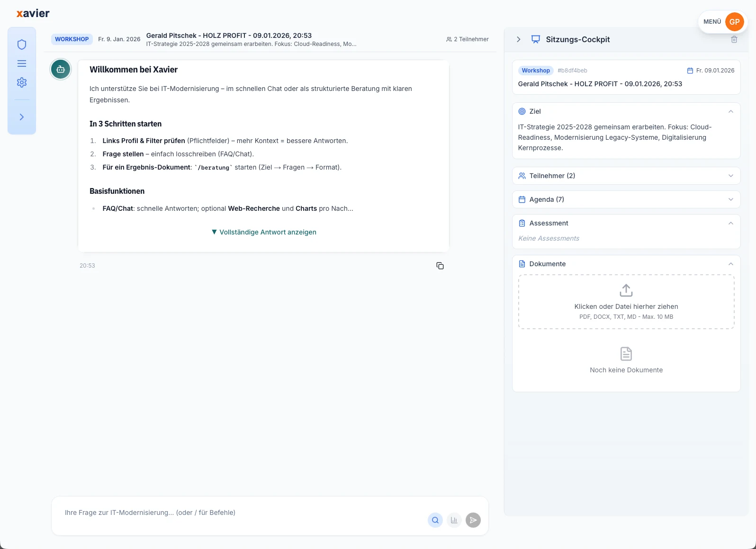Image resolution: width=756 pixels, height=549 pixels.
Task: Click Vollständige Antwort anzeigen link
Action: click(x=264, y=232)
